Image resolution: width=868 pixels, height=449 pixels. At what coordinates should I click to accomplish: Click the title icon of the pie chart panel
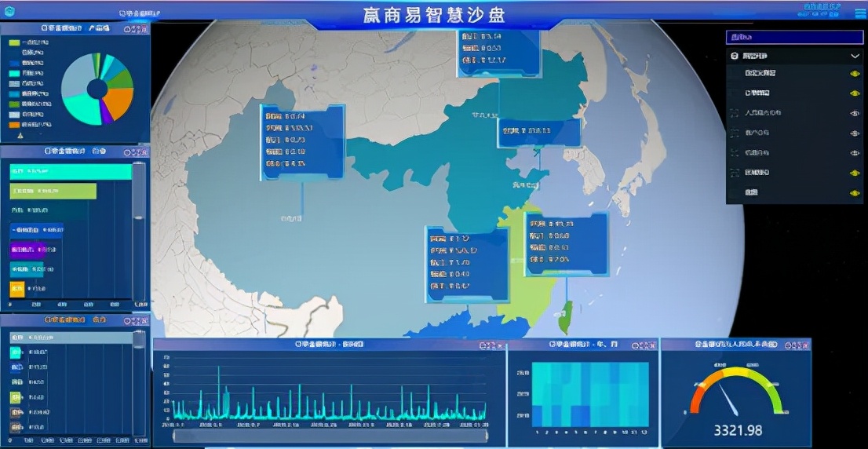(x=44, y=28)
